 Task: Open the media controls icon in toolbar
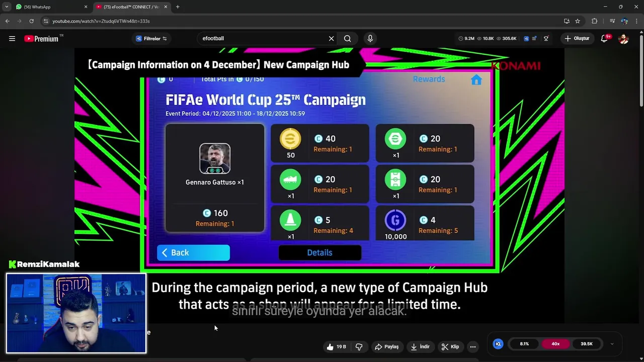(612, 21)
